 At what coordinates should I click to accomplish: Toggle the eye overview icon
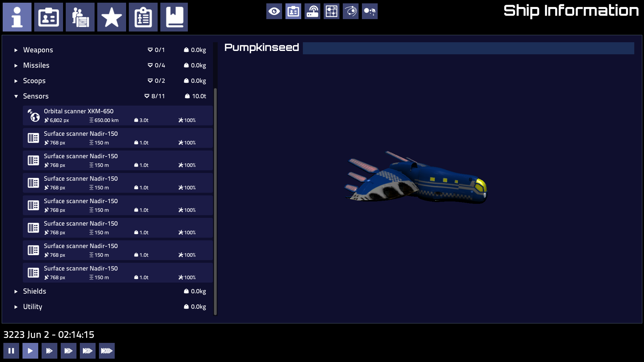click(274, 11)
